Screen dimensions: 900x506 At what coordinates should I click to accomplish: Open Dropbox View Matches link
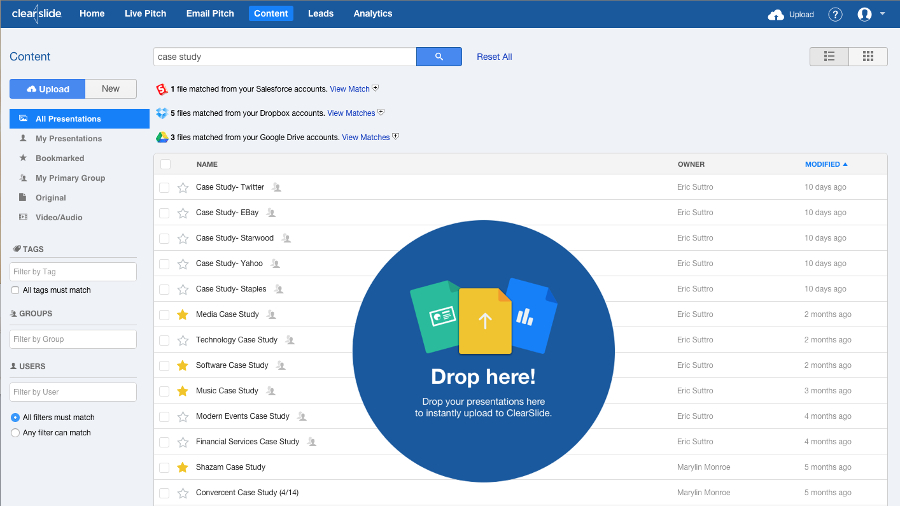click(x=351, y=113)
